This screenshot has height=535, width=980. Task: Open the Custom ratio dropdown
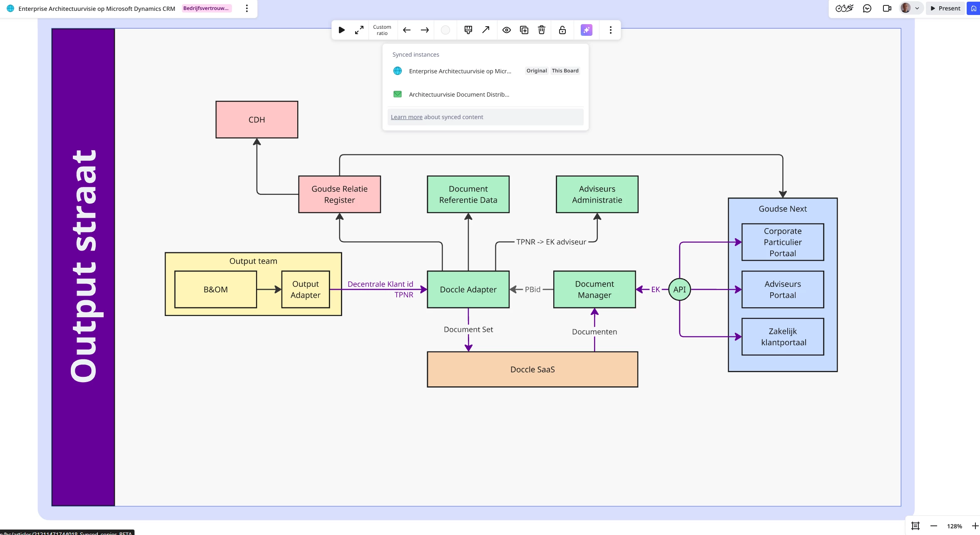pyautogui.click(x=382, y=30)
